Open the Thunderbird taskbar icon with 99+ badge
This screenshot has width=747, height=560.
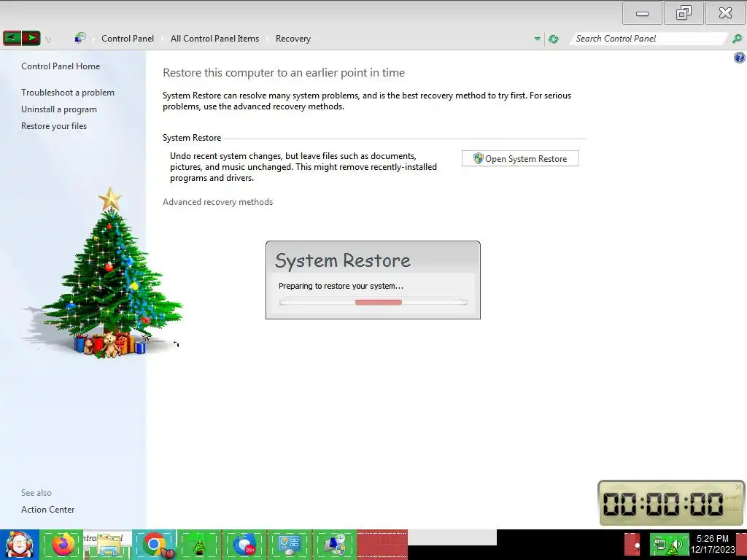[244, 545]
